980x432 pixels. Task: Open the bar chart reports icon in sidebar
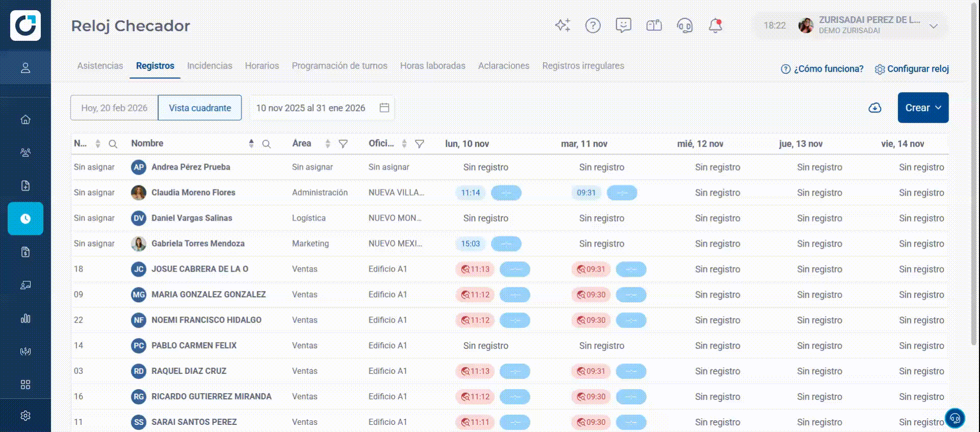(x=26, y=319)
